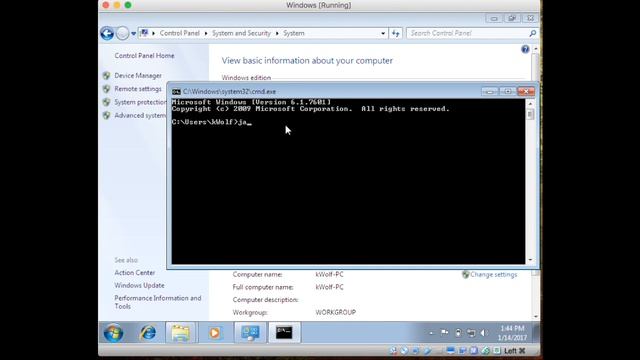Click the Back arrow in Control Panel
640x360 pixels.
pyautogui.click(x=107, y=33)
